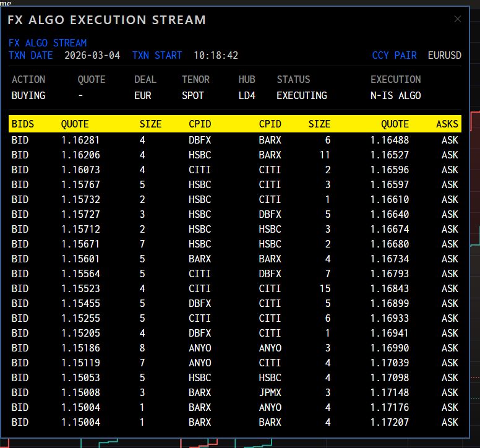This screenshot has width=480, height=448.
Task: Select the bid quote 1.15767
Action: (x=80, y=185)
